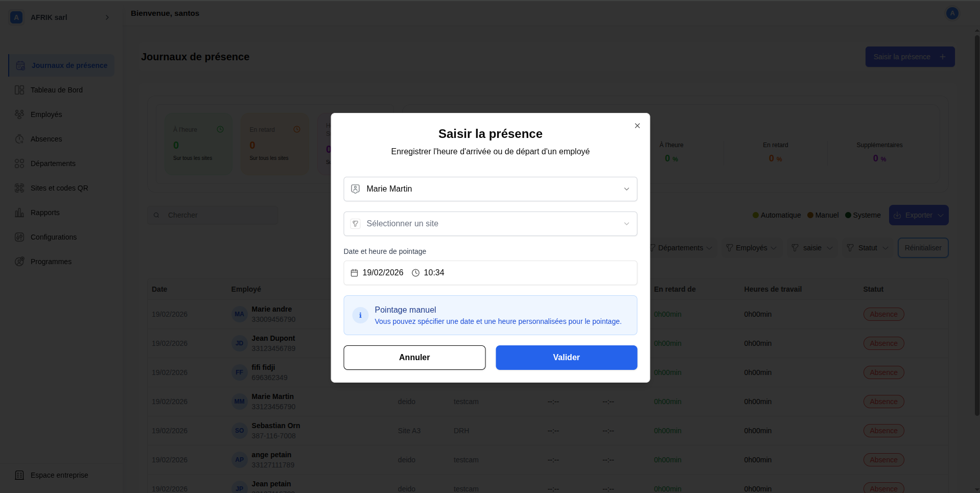
Task: Click the Pointage manuel info icon
Action: pyautogui.click(x=360, y=315)
